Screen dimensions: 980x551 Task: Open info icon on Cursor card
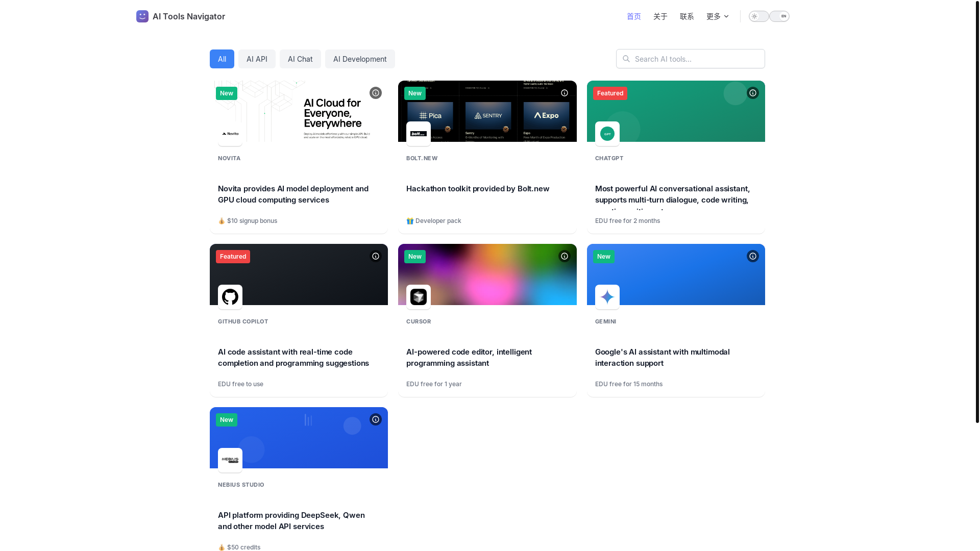[565, 256]
